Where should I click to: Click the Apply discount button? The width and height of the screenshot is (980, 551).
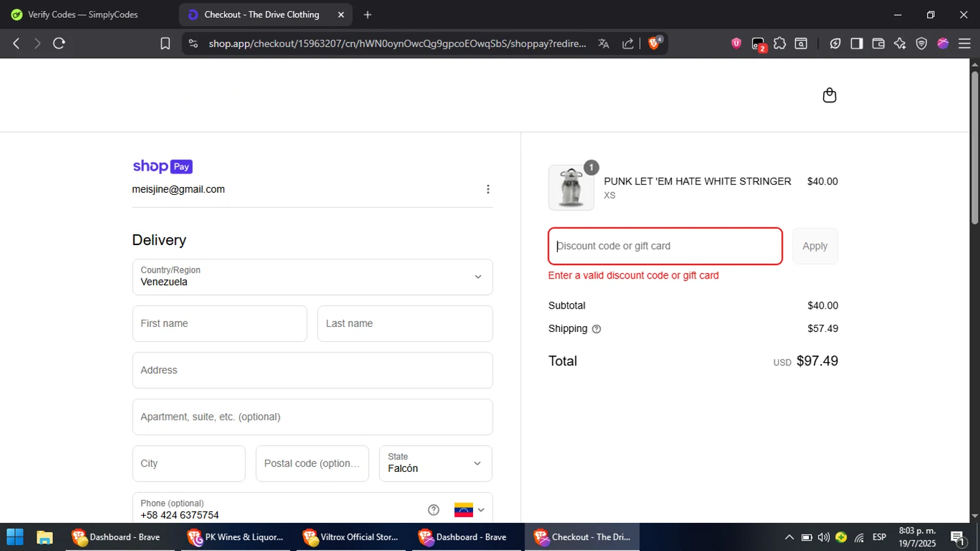815,246
